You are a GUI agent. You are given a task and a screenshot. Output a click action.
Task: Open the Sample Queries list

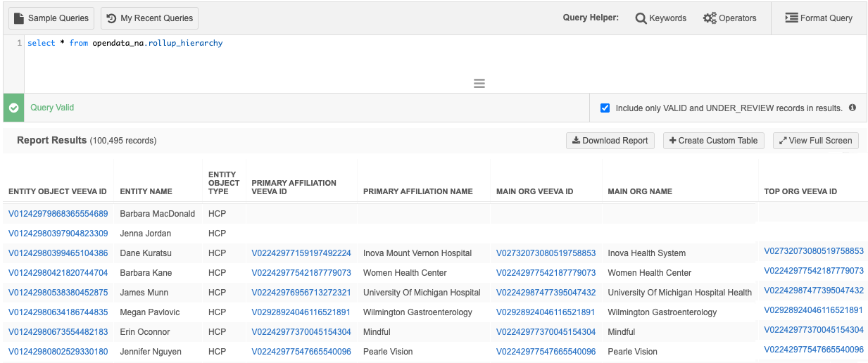point(51,18)
